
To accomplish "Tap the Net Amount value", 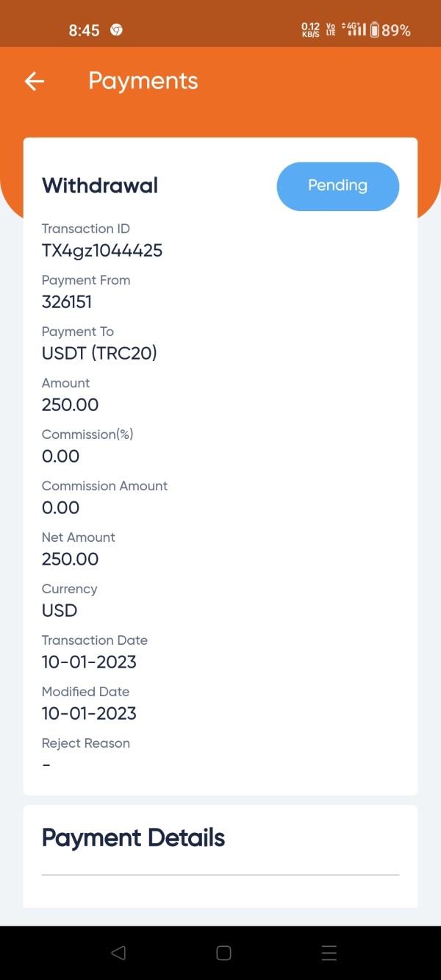I will [70, 559].
